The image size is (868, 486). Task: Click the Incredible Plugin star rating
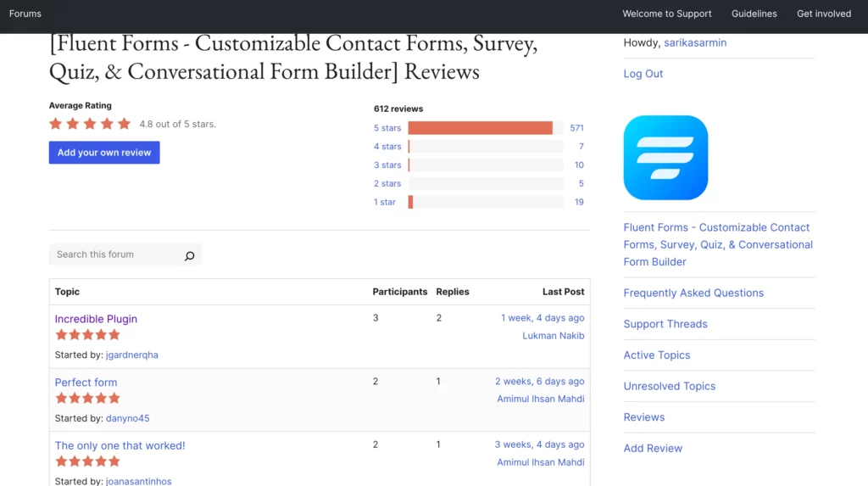87,335
